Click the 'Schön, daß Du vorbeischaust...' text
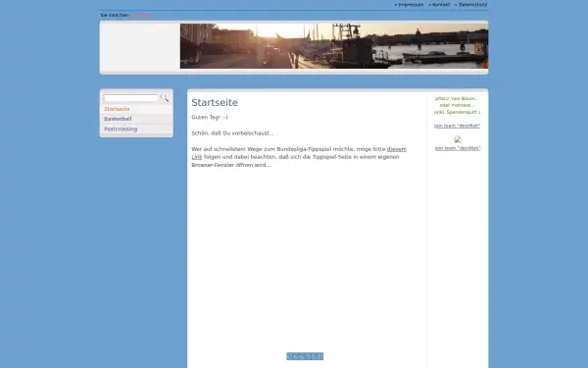This screenshot has width=588, height=368. pos(232,133)
